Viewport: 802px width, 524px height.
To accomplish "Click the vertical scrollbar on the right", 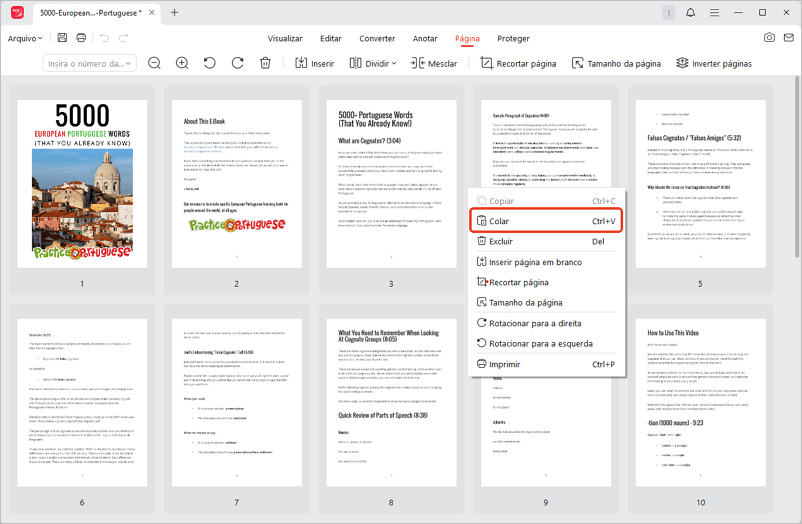I will [x=797, y=166].
